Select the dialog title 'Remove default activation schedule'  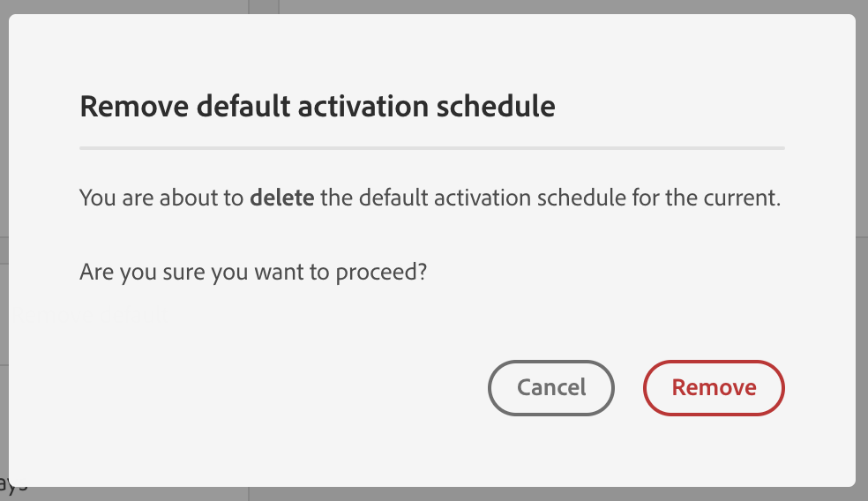[318, 106]
